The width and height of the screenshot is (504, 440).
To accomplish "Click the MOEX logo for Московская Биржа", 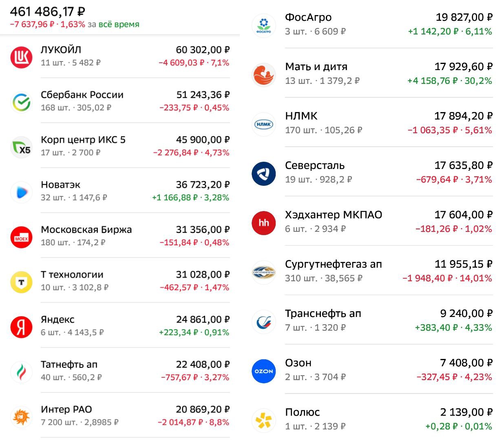I will (21, 236).
